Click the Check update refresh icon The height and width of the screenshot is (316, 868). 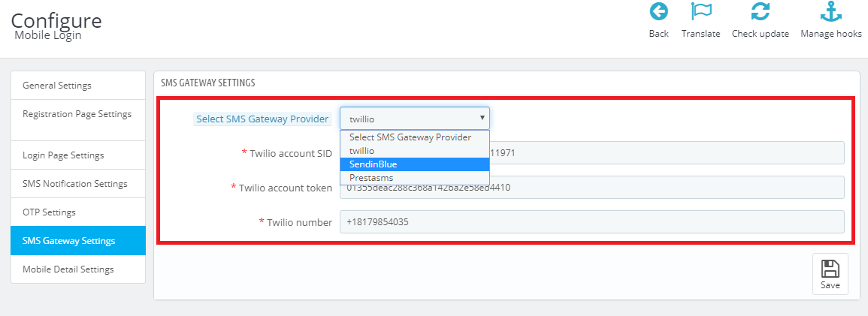(x=761, y=11)
